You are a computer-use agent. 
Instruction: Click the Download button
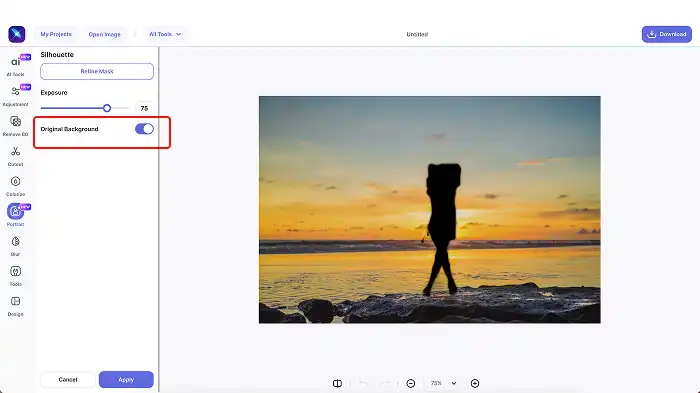click(667, 34)
